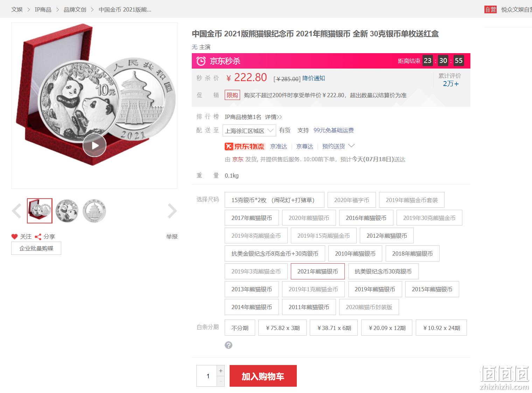Click the 分享 share icon
The image size is (532, 393).
tap(38, 237)
